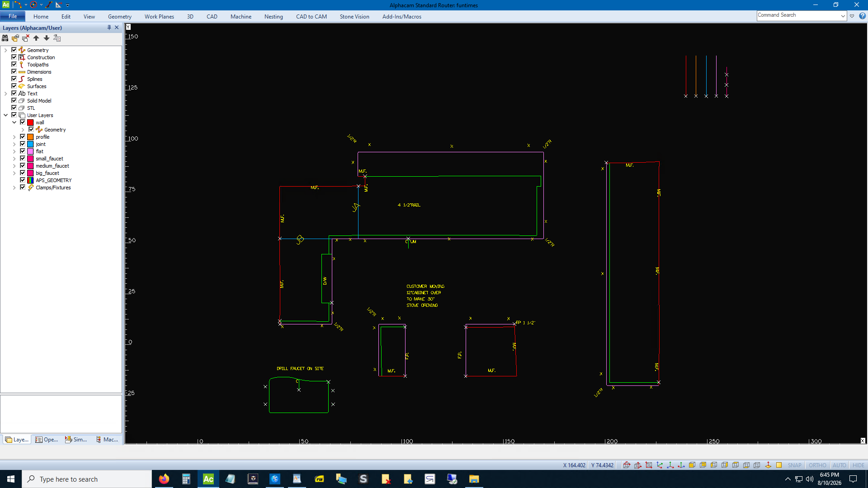Click the red color swatch of wall layer
868x488 pixels.
(x=31, y=122)
